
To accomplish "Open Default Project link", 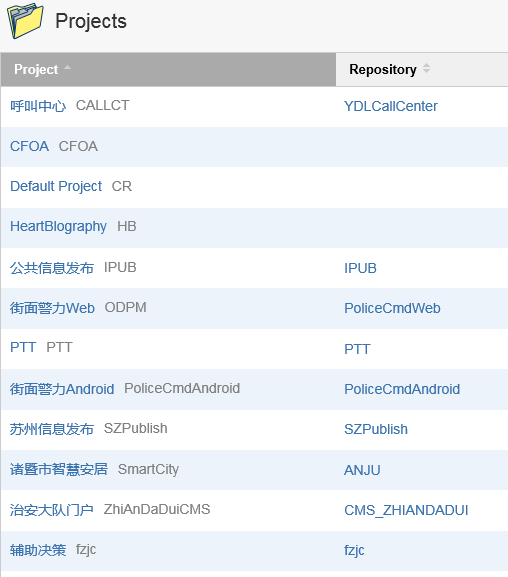I will [x=56, y=186].
